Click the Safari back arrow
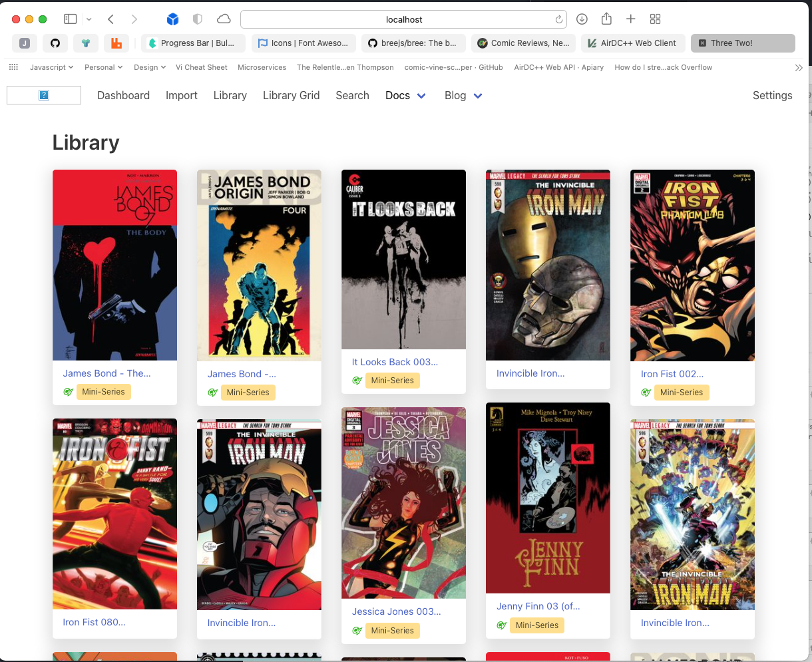 [111, 19]
